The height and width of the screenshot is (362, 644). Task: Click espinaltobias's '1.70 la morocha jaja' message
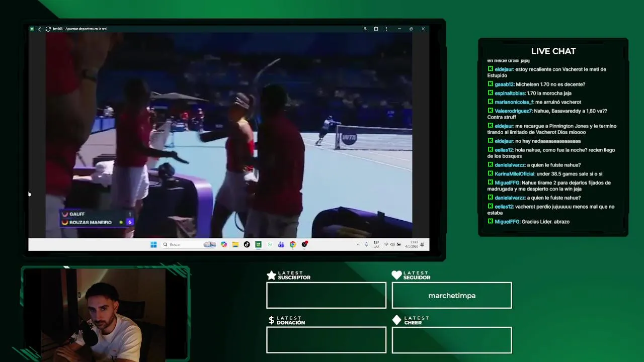[x=529, y=93]
